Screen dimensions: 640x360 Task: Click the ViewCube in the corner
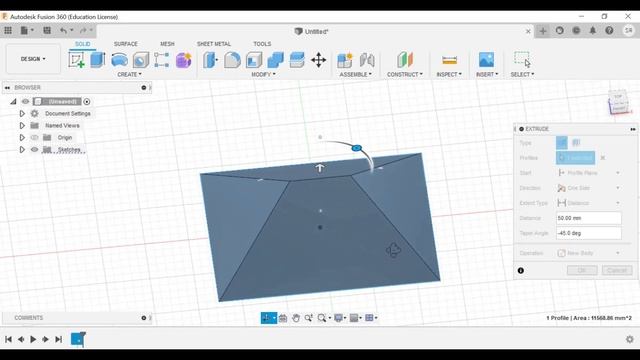coord(619,102)
